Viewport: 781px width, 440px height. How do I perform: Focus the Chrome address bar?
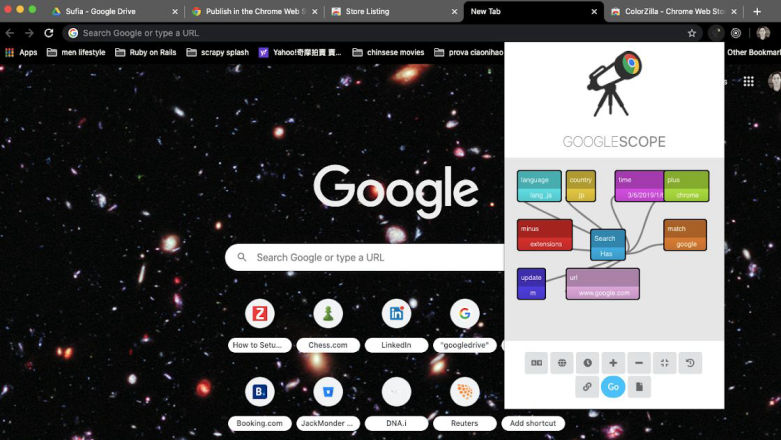[383, 33]
